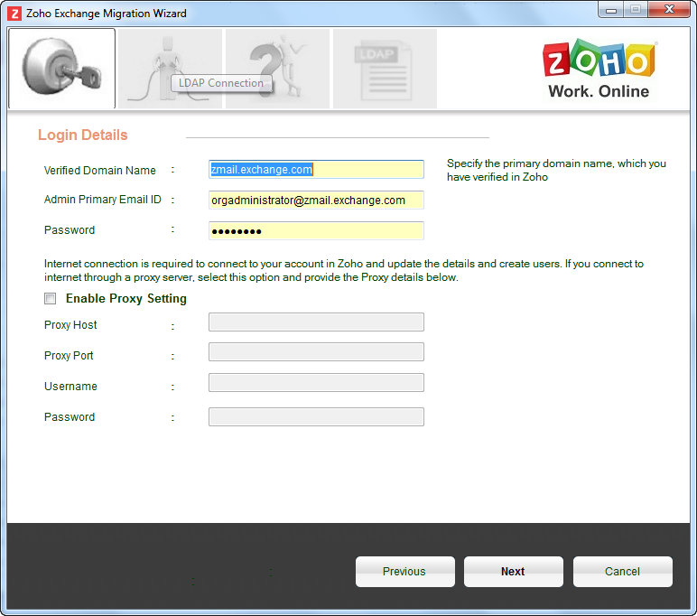Click the Proxy Host input field

(x=316, y=322)
